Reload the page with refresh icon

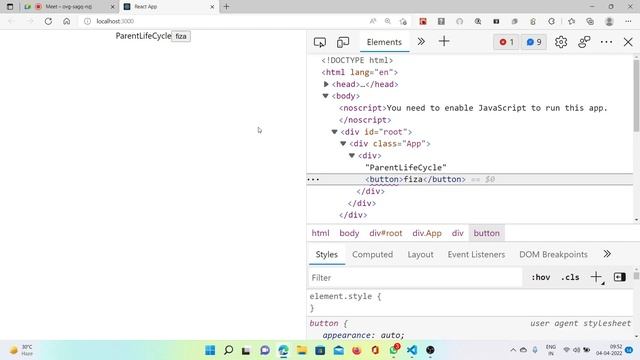[x=48, y=21]
